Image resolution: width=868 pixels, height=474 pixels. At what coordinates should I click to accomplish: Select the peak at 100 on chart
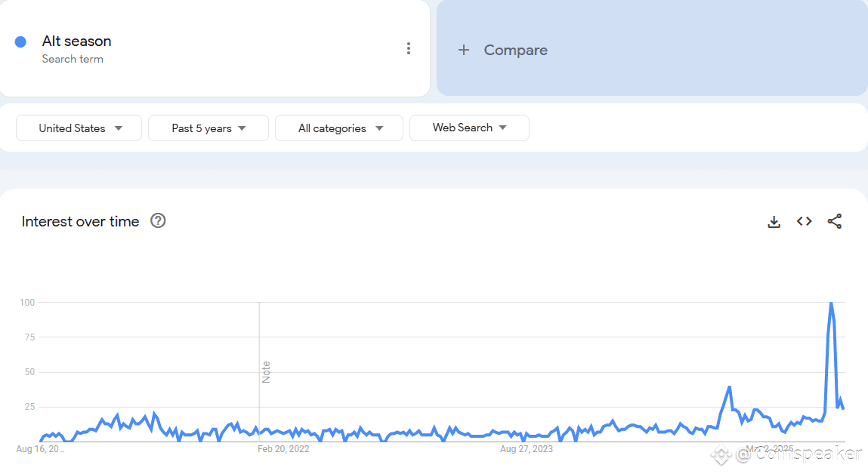pos(831,303)
